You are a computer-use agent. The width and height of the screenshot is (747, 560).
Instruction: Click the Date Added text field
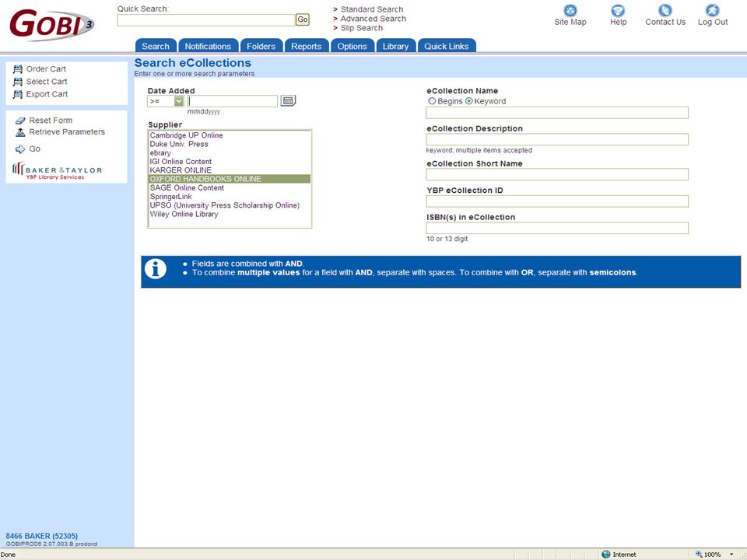232,101
